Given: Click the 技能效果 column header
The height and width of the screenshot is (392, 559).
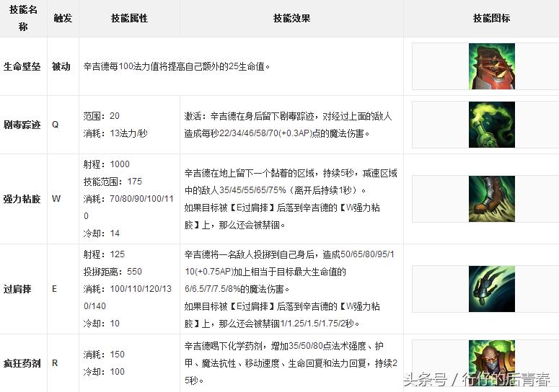Looking at the screenshot, I should 292,18.
